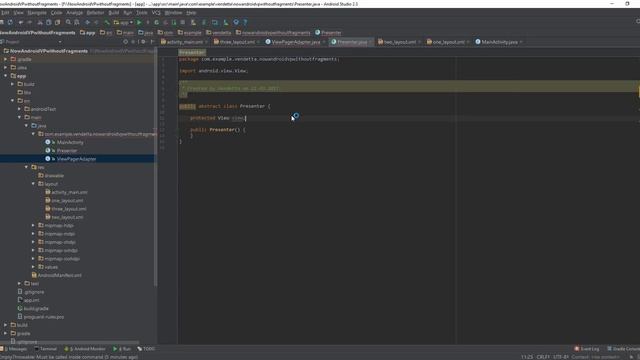Open the View menu
This screenshot has width=640, height=360.
[18, 13]
